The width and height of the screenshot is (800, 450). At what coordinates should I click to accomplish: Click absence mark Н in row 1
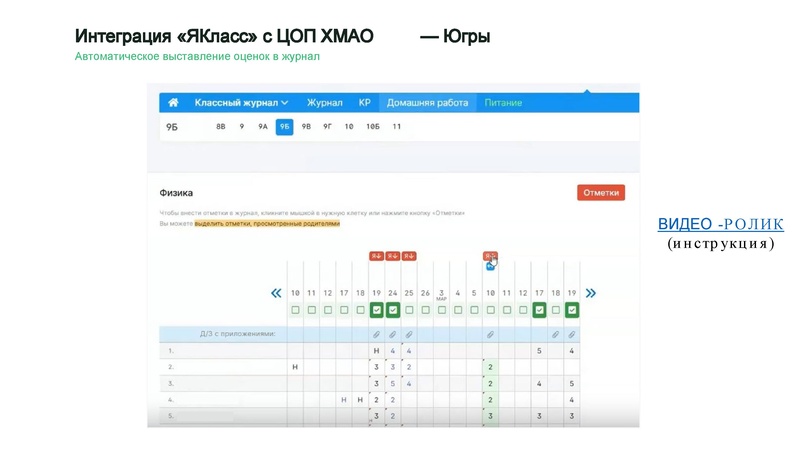pos(377,351)
